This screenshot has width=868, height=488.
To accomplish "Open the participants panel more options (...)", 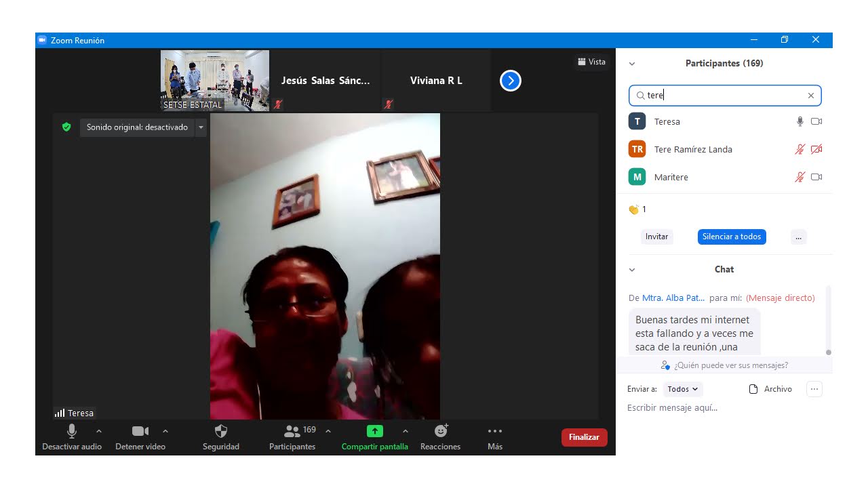I will pyautogui.click(x=798, y=237).
